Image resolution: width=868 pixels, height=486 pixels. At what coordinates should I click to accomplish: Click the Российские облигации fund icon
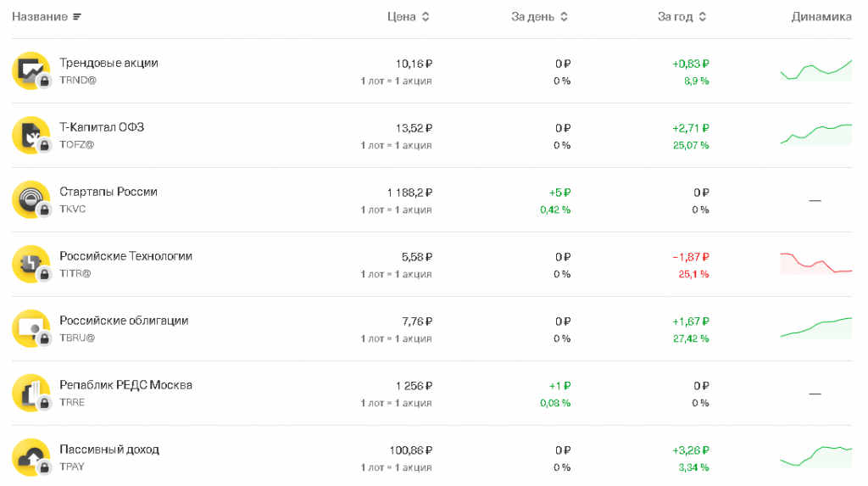pos(31,328)
